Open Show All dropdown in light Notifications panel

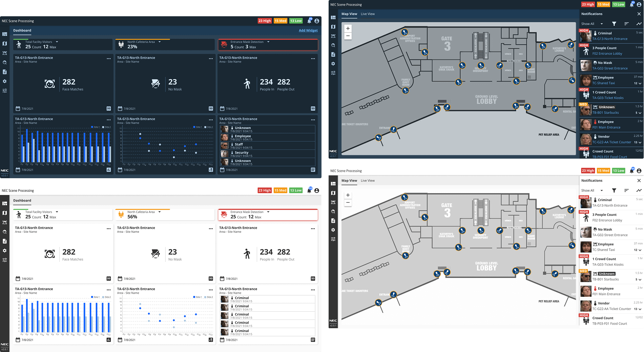(x=592, y=190)
